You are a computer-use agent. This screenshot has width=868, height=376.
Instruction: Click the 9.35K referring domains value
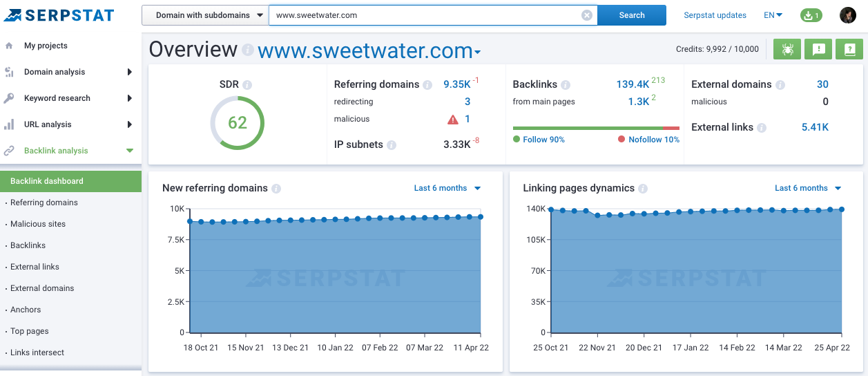(457, 84)
